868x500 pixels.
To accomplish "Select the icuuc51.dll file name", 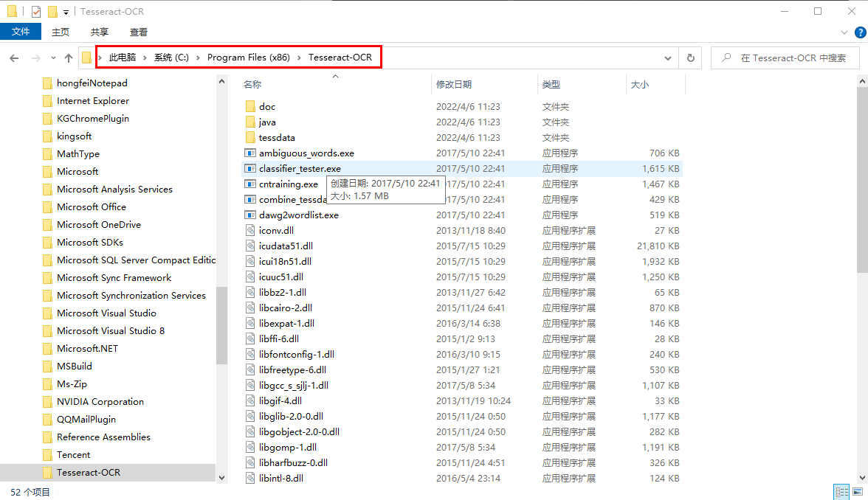I will (x=281, y=277).
